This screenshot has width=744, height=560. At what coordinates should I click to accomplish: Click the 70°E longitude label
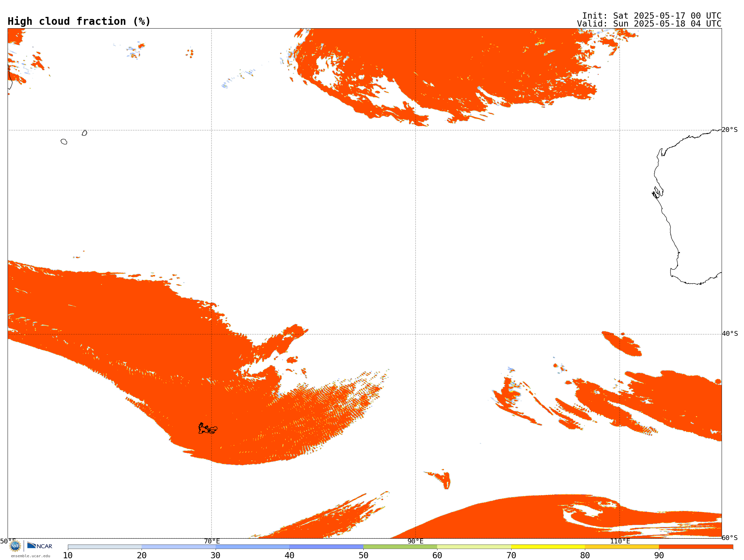tap(211, 541)
